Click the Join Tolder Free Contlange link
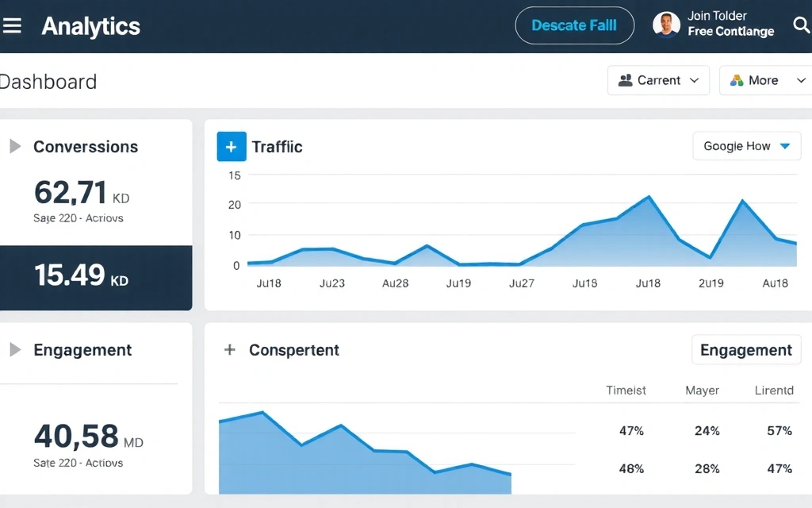This screenshot has height=508, width=812. point(730,23)
